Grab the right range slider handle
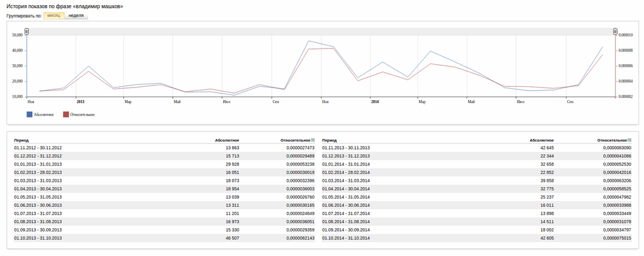The image size is (644, 256). coord(615,31)
